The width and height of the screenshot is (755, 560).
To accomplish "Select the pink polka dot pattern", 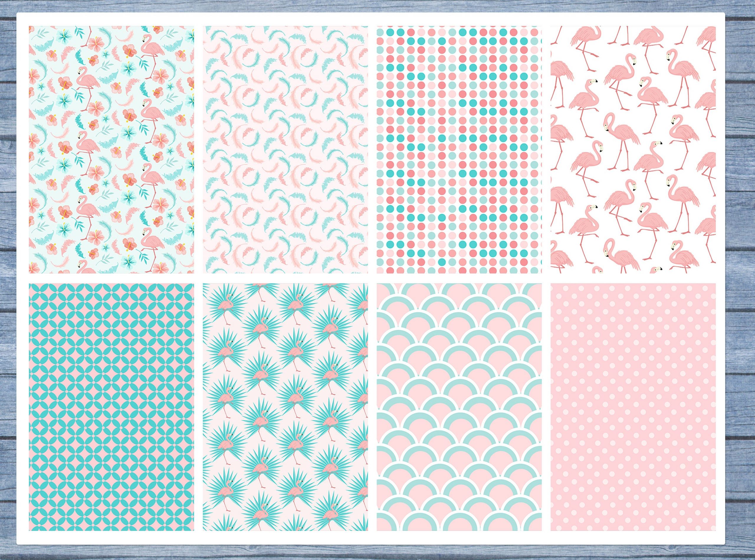I will point(633,407).
